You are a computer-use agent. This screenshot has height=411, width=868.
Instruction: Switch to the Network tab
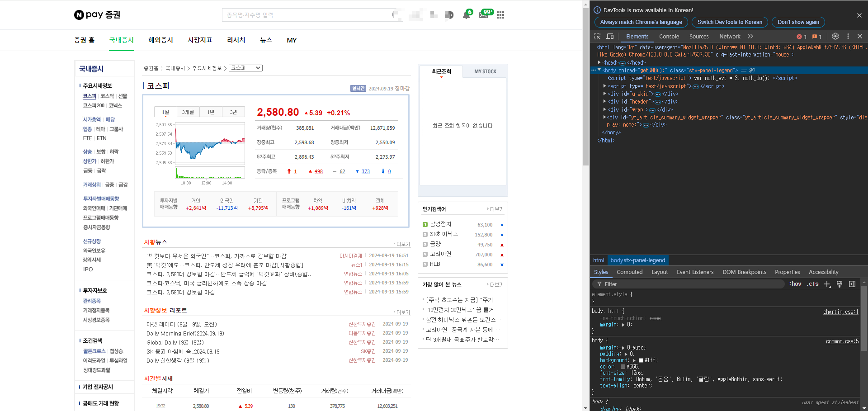point(730,37)
